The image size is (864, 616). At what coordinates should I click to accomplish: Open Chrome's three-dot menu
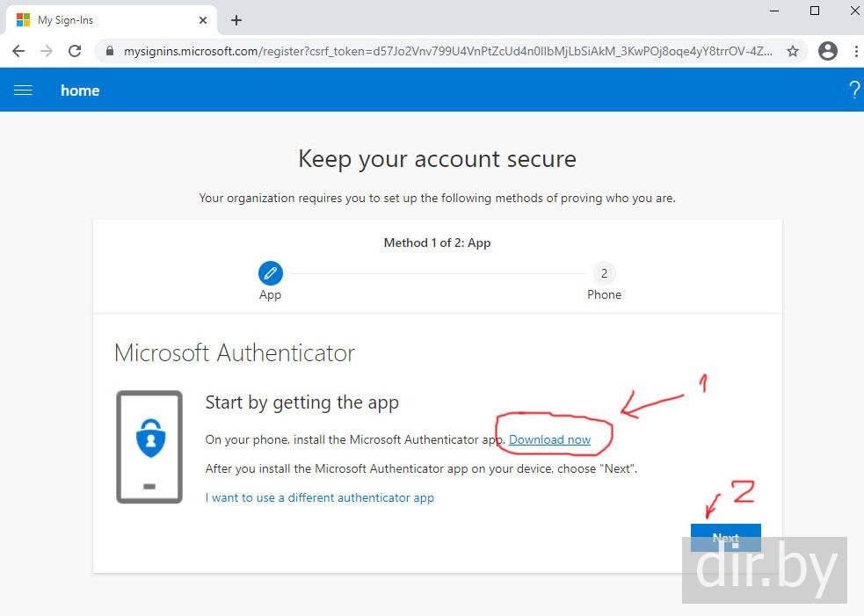(855, 51)
